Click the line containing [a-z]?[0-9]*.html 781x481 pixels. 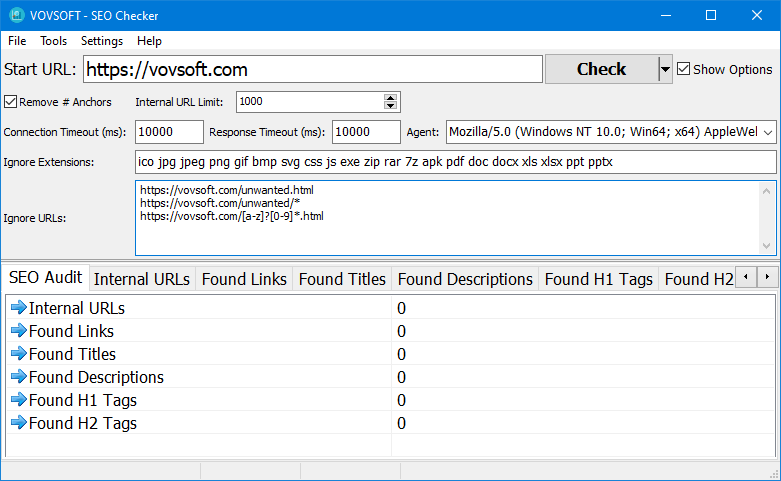click(x=232, y=216)
